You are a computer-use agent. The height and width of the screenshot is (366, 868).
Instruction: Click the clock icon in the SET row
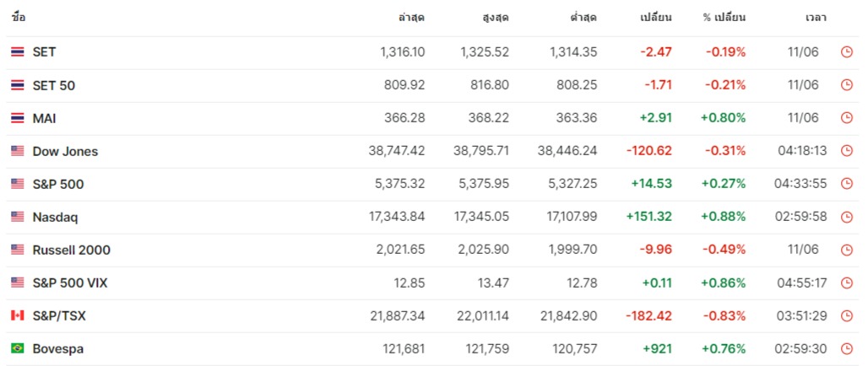[847, 52]
